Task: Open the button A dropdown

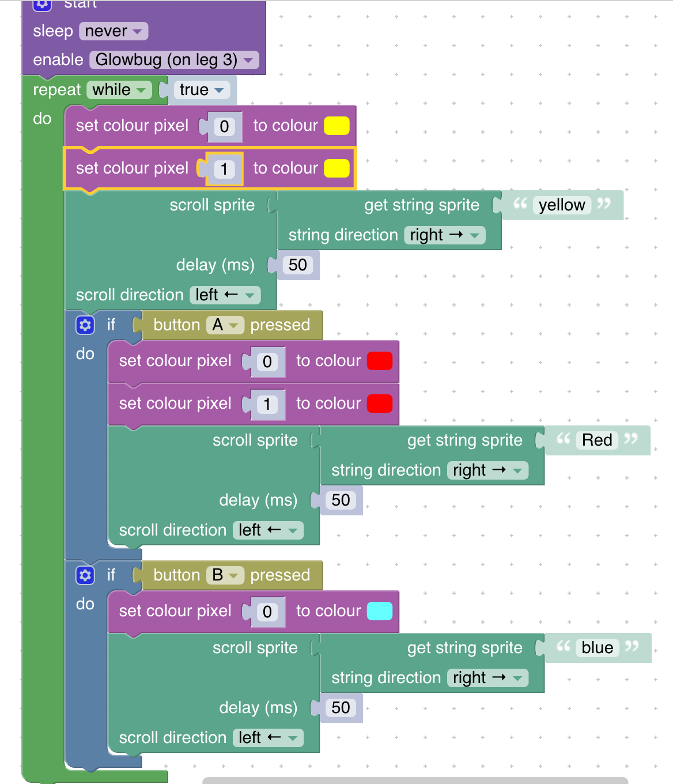Action: pos(225,325)
